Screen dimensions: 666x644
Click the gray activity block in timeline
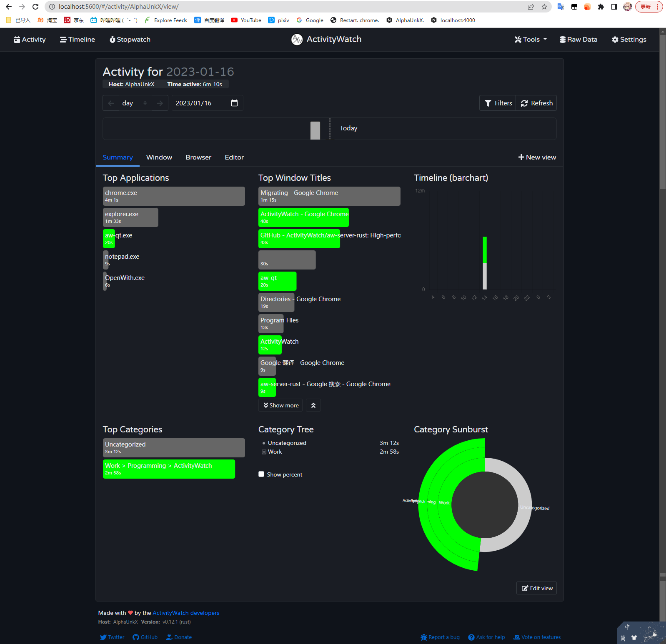tap(315, 130)
